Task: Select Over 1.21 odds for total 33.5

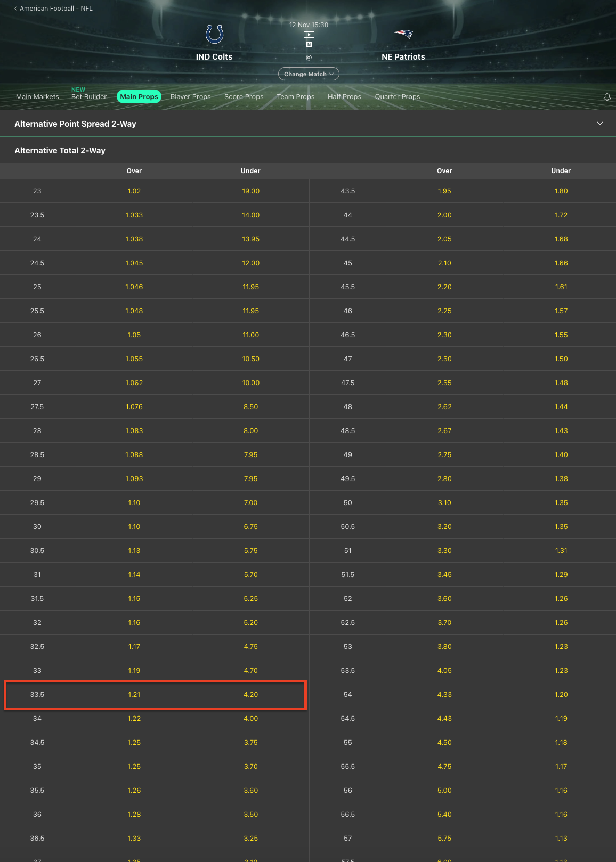Action: point(134,695)
